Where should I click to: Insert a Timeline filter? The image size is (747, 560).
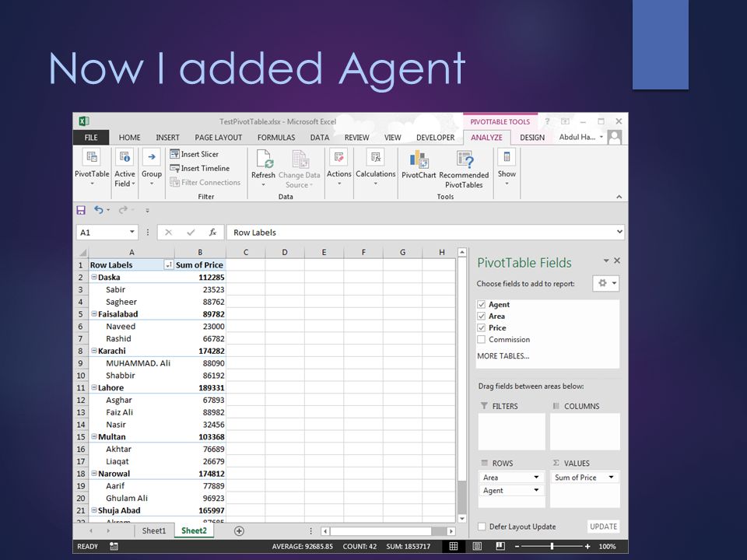(200, 168)
